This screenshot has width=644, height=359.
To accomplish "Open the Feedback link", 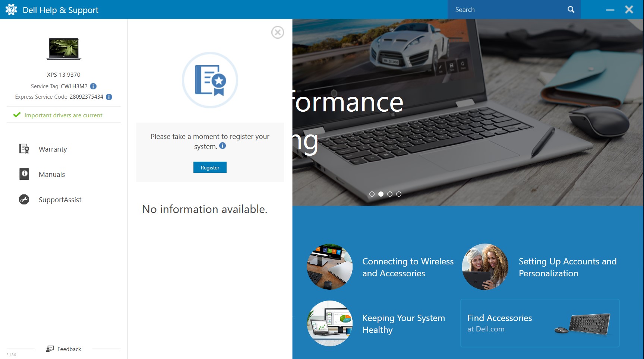I will [x=69, y=349].
